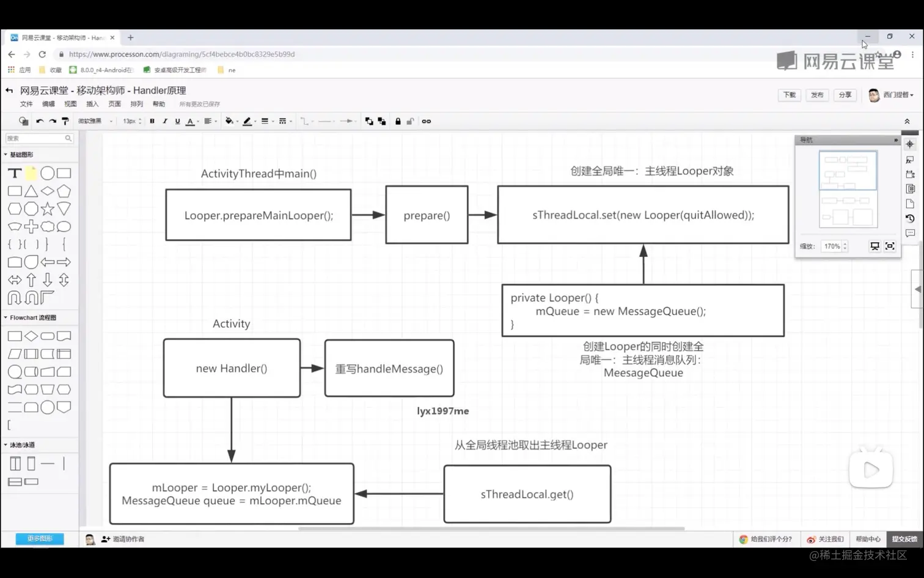
Task: Open the 页面 menu
Action: point(114,104)
